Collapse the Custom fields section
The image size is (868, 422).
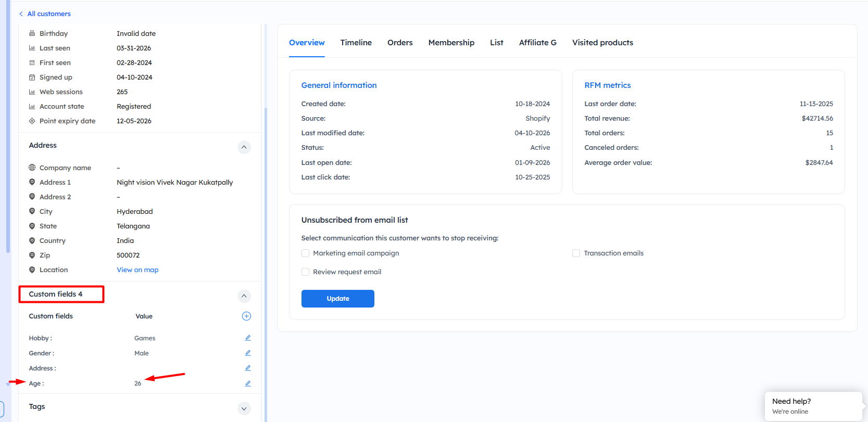244,296
